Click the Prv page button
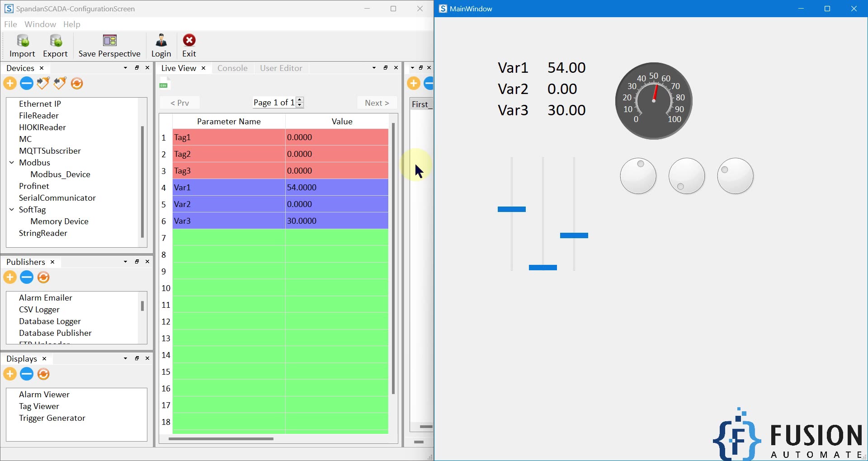868x461 pixels. coord(179,103)
